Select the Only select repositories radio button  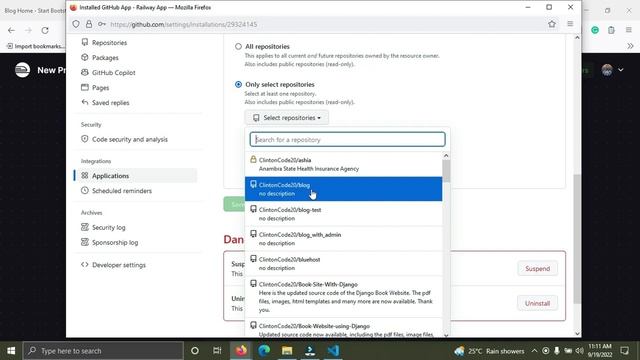click(238, 84)
